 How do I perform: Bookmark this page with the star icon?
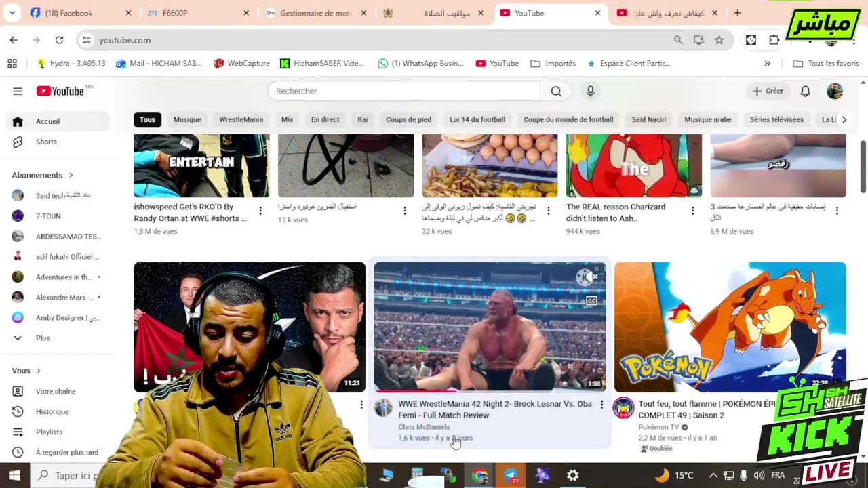[719, 40]
